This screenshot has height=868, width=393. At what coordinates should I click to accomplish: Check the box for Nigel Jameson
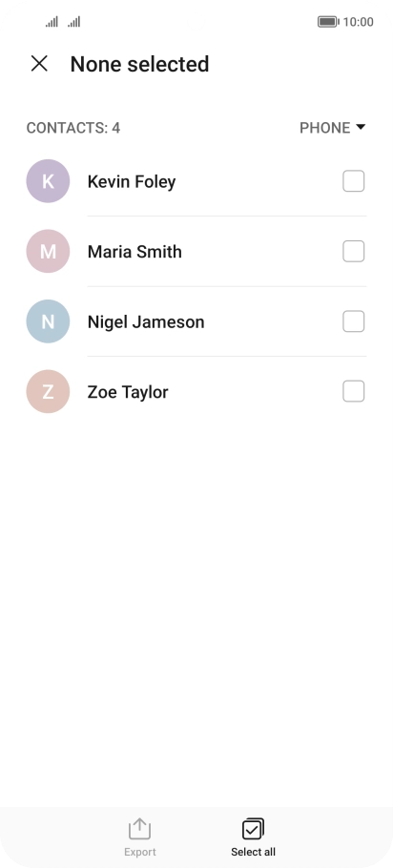click(353, 321)
